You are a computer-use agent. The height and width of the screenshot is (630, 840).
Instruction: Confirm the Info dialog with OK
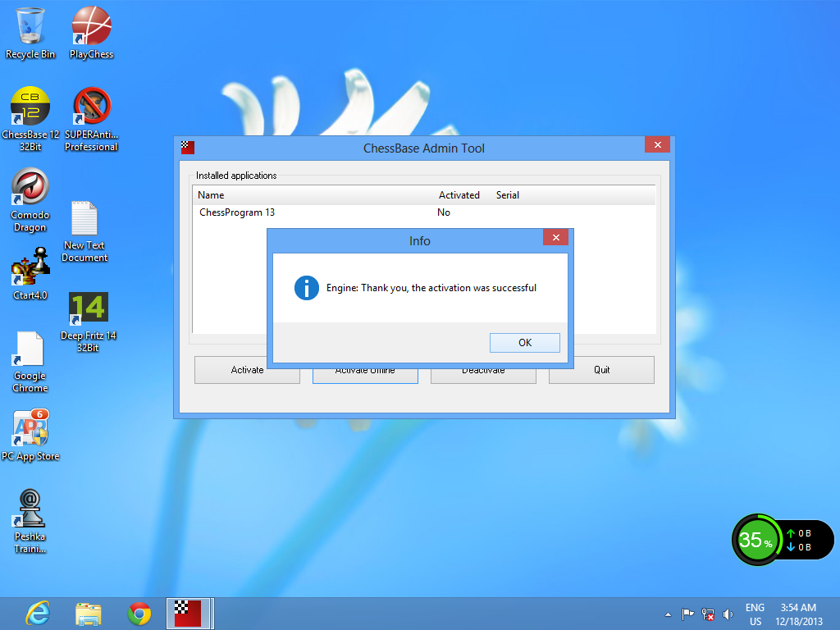(525, 343)
